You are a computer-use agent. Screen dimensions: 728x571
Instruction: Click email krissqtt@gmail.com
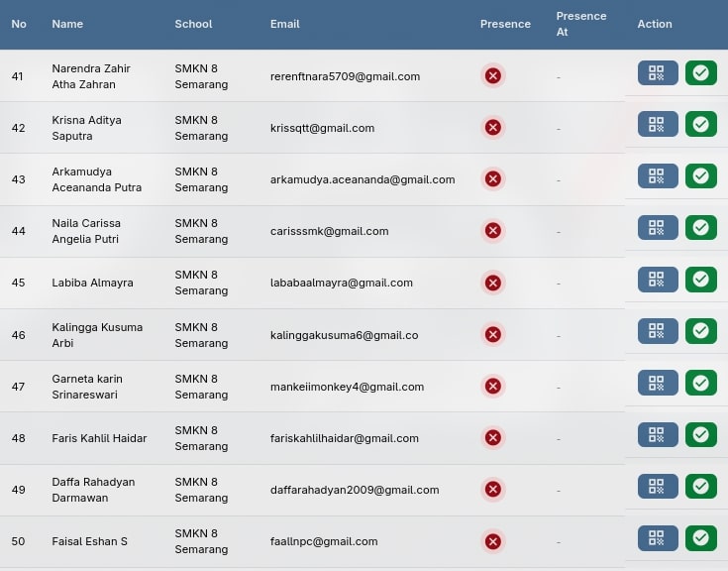coord(322,128)
